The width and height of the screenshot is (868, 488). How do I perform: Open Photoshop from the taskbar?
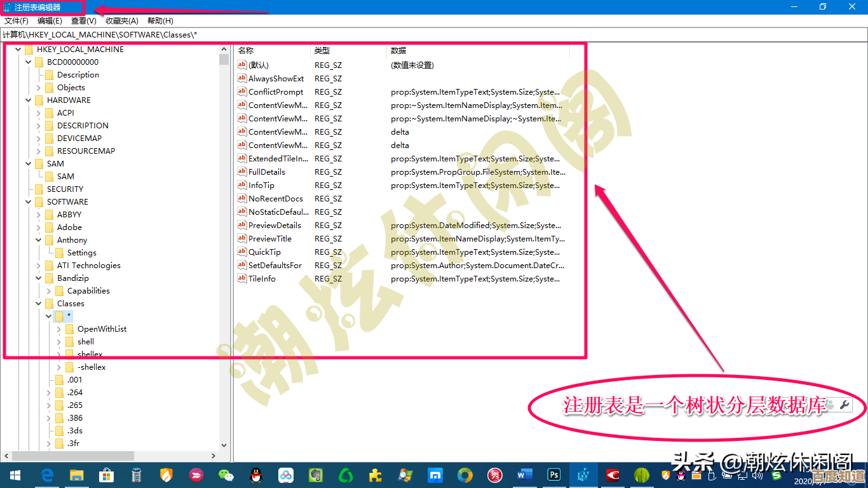(x=553, y=475)
